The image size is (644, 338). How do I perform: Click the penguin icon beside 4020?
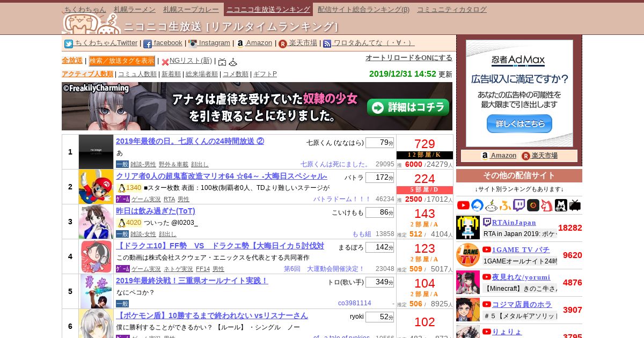pyautogui.click(x=121, y=223)
